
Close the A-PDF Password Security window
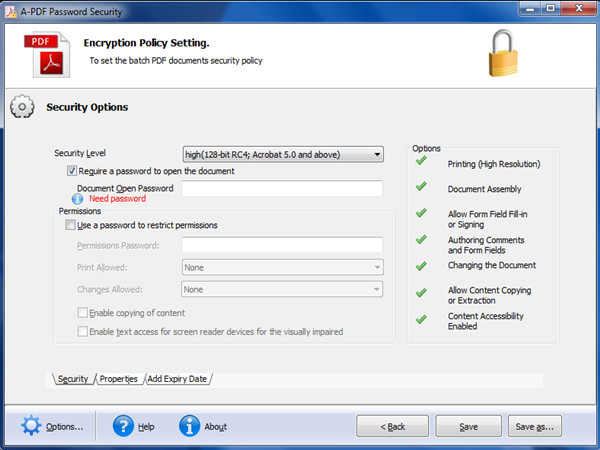pos(579,8)
